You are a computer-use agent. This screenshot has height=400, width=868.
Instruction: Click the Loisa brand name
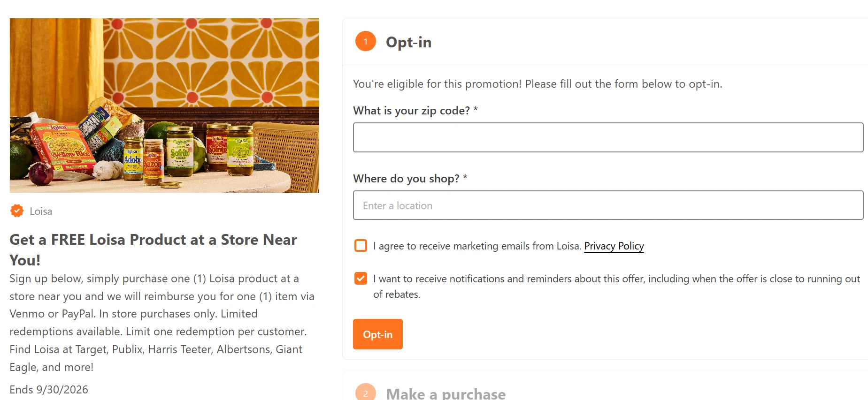[41, 211]
